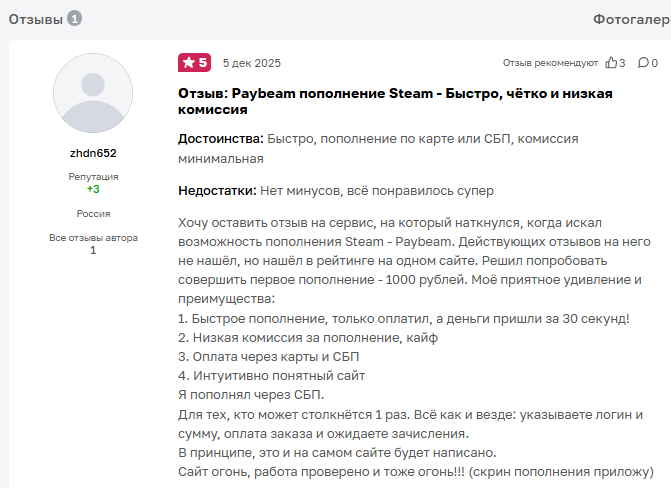The height and width of the screenshot is (488, 671).
Task: Click the author's country Россия
Action: (x=93, y=213)
